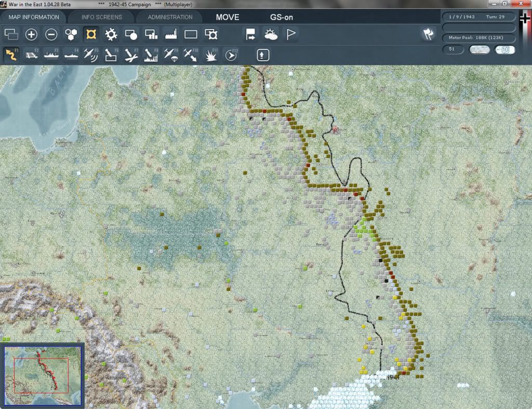Open the Info Screens tab
532x409 pixels.
(x=101, y=17)
